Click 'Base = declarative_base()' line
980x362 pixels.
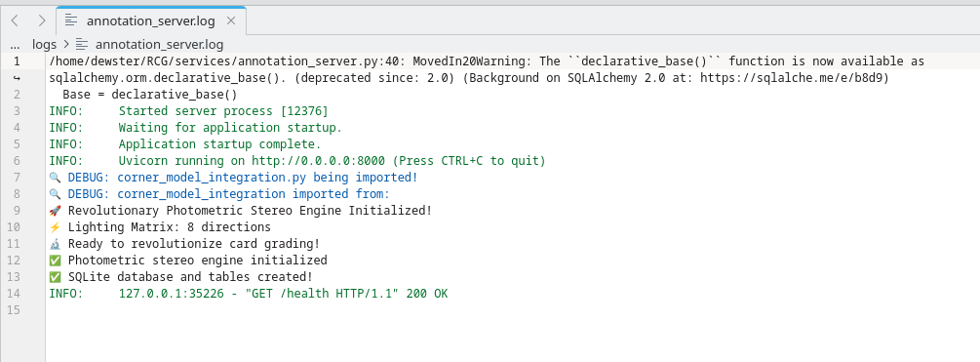point(150,95)
